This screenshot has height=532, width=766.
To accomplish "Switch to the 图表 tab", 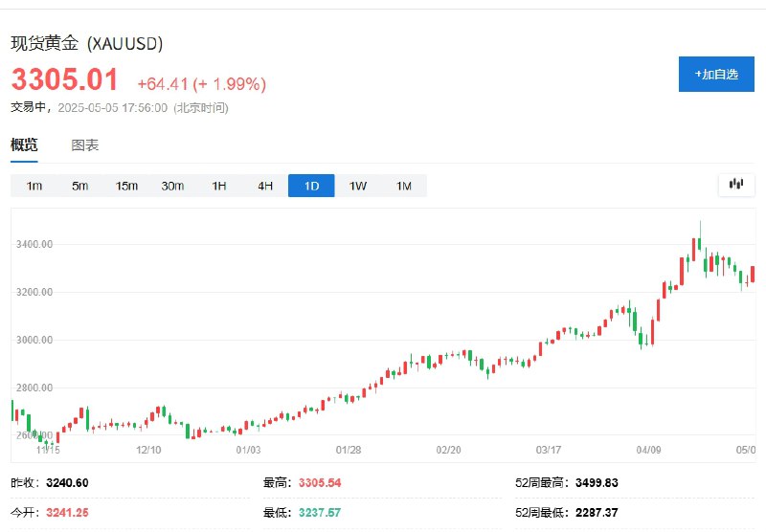I will tap(85, 144).
